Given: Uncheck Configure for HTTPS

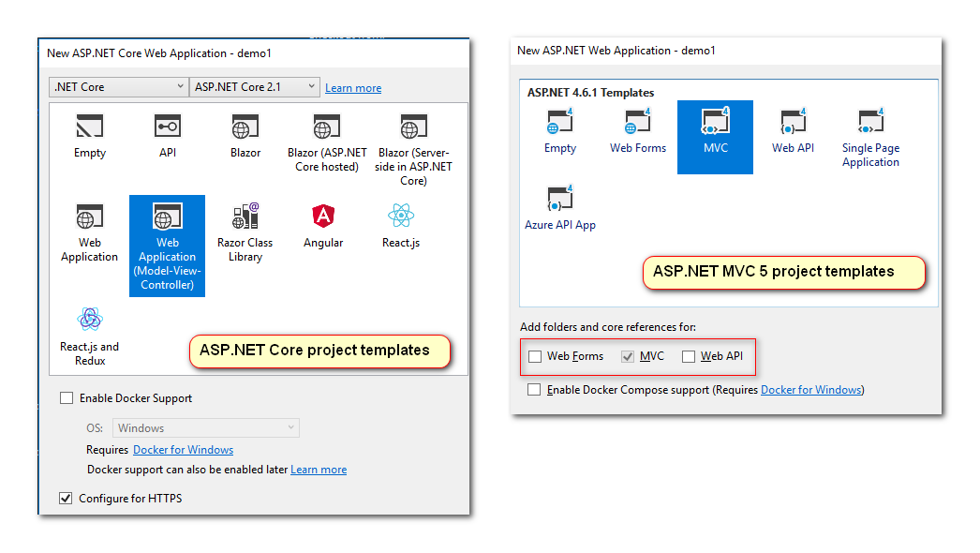Looking at the screenshot, I should point(66,498).
